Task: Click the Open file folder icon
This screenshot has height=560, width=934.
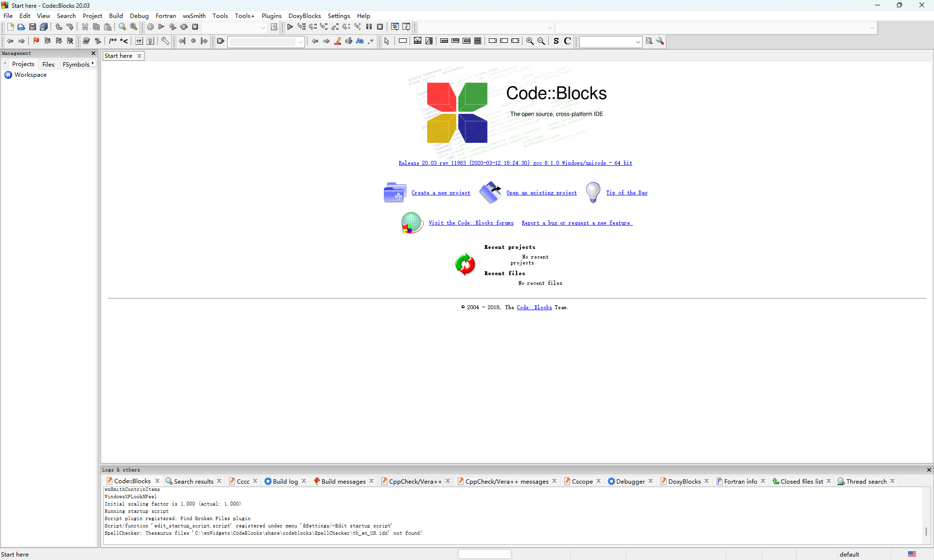Action: click(21, 27)
